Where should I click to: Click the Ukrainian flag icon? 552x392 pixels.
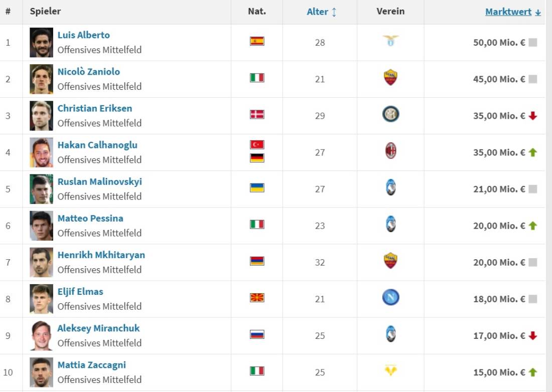click(x=257, y=188)
